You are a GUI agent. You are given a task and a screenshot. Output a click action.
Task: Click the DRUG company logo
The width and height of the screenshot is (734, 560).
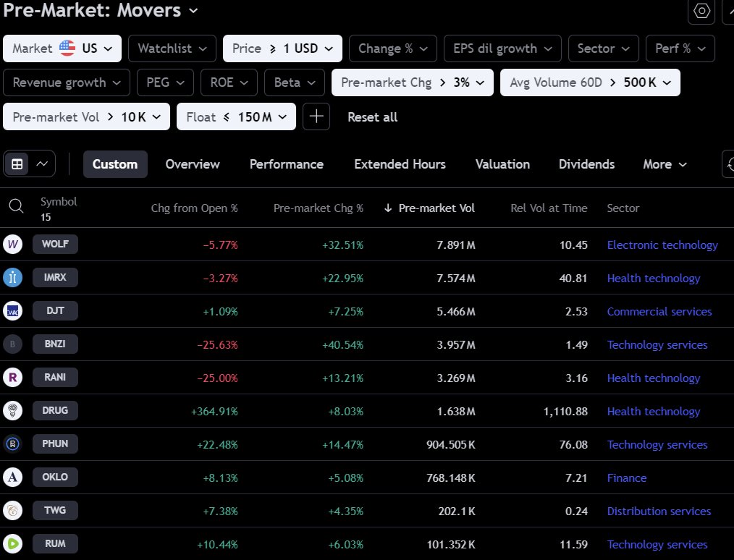click(x=12, y=410)
